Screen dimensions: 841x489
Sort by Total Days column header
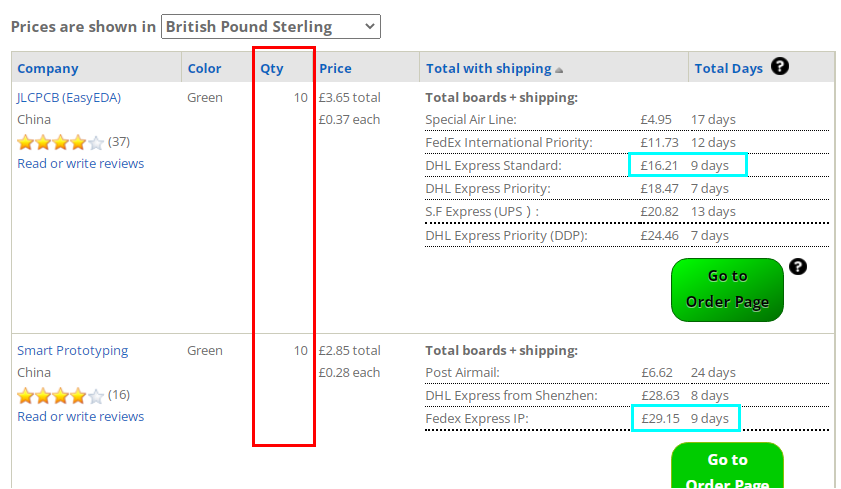coord(728,69)
